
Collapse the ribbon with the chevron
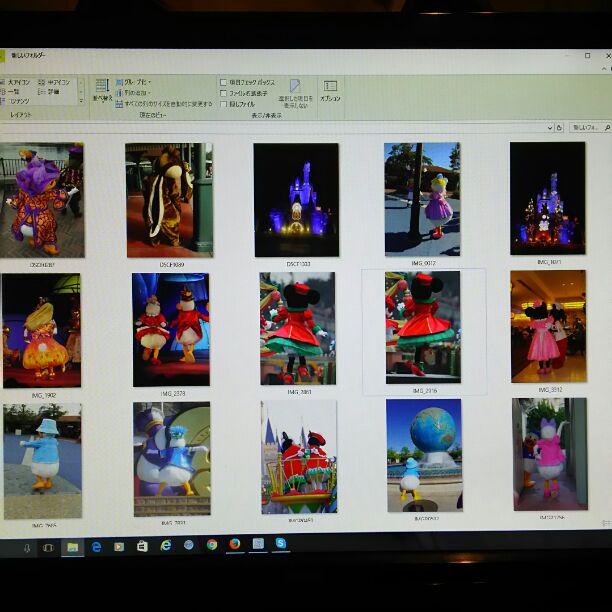(x=604, y=69)
